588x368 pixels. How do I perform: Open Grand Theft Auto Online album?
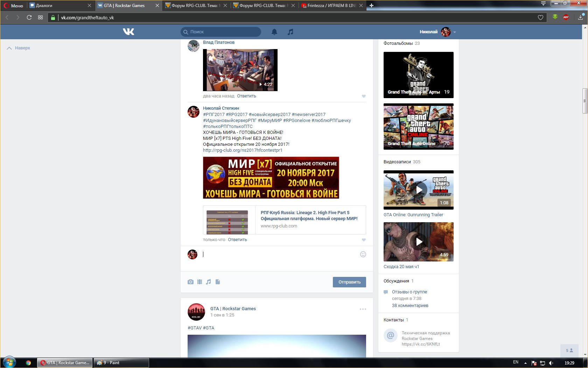419,127
